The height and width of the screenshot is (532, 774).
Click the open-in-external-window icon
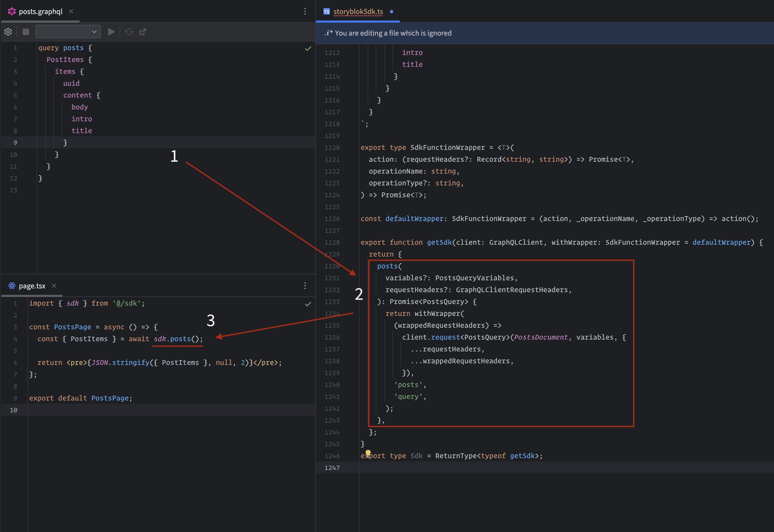pyautogui.click(x=143, y=32)
